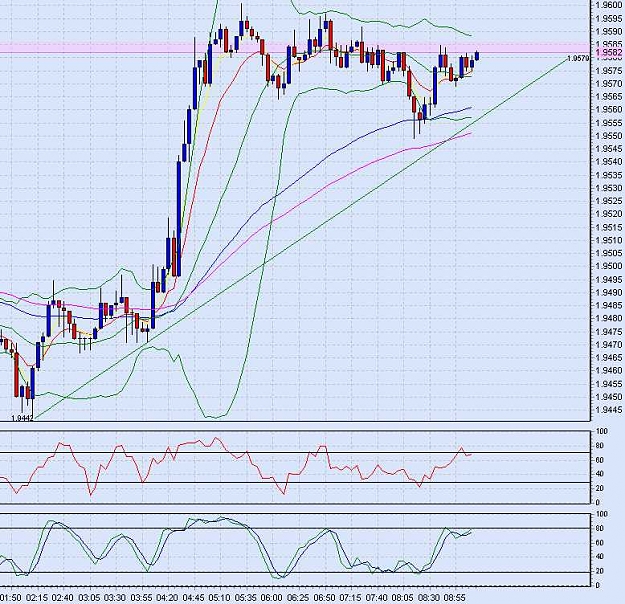625x604 pixels.
Task: Click the 1.9600 price axis label
Action: click(x=608, y=5)
